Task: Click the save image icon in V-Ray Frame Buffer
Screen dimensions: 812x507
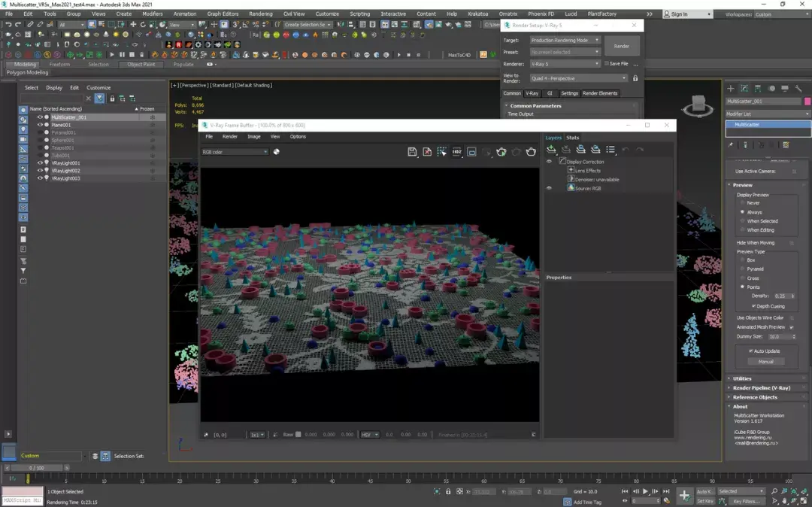Action: tap(412, 152)
